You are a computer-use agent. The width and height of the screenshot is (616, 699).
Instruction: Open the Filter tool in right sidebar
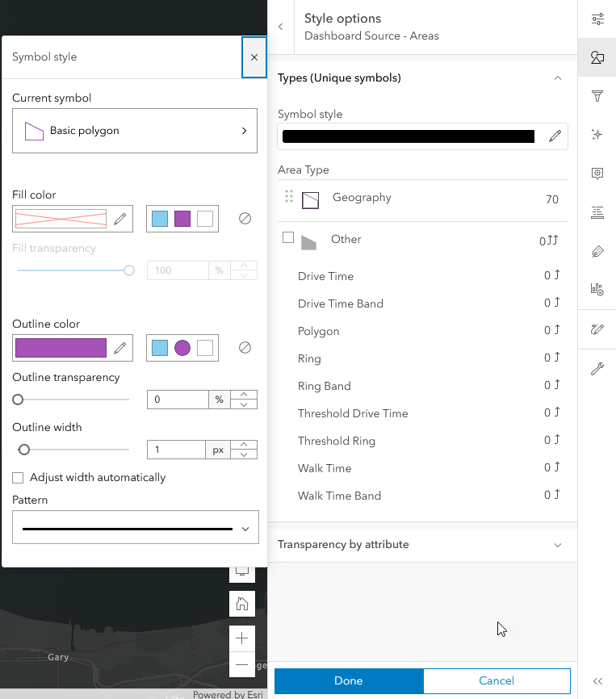pos(597,97)
